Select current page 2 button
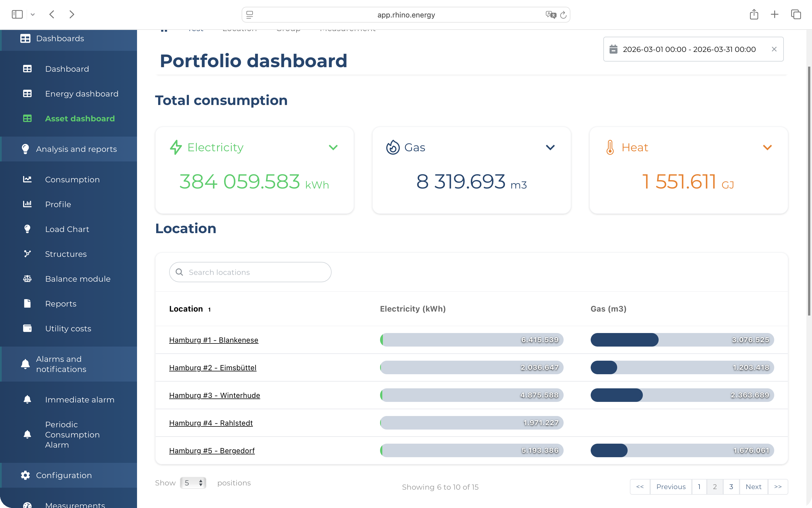The image size is (812, 508). pos(715,487)
